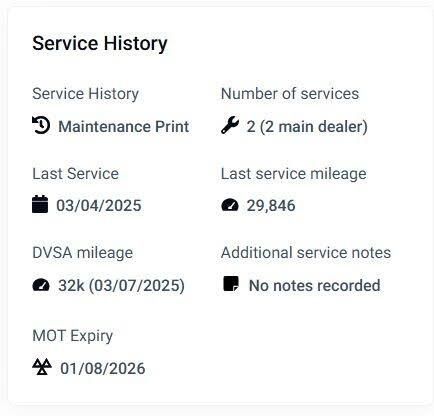
Task: Click the history clock icon beside Maintenance Print
Action: click(x=41, y=125)
